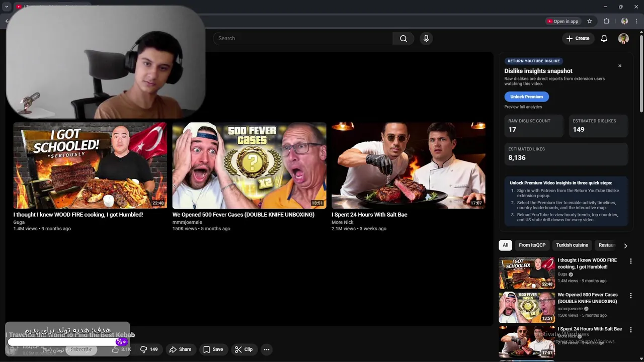Open endscreen 500 Fever Cases thumbnail
Image resolution: width=644 pixels, height=362 pixels.
(x=249, y=165)
